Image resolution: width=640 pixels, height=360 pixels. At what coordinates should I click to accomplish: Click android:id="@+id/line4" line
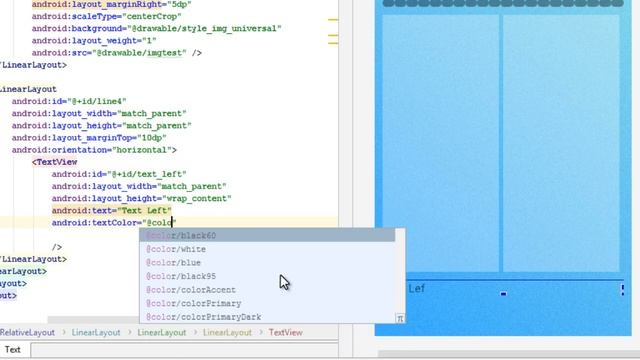point(69,101)
